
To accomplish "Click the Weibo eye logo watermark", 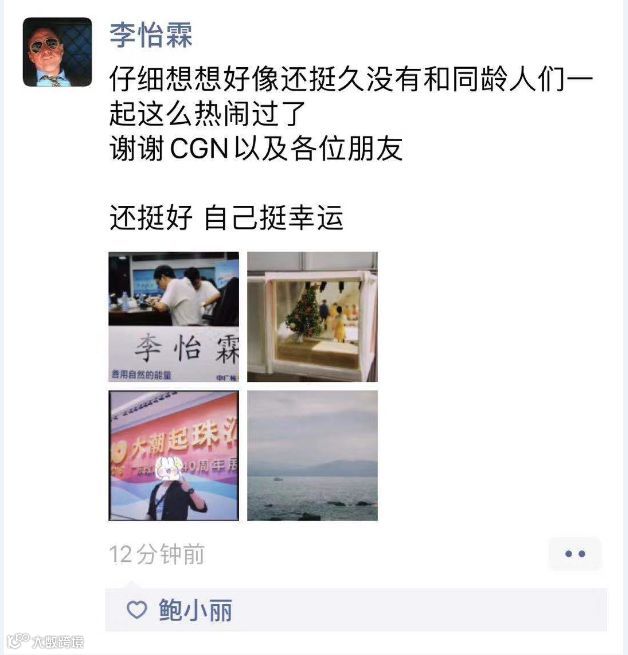I will point(18,640).
